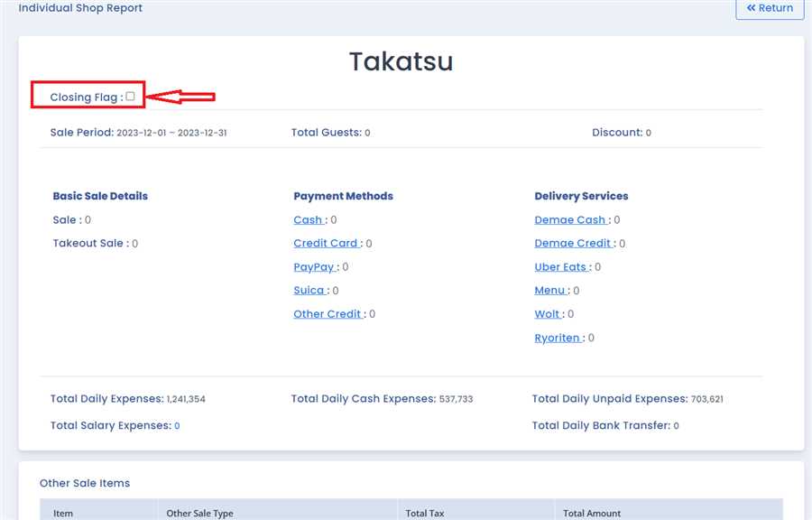Screen dimensions: 812x520
Task: Open the Demae Cash delivery link
Action: click(570, 219)
